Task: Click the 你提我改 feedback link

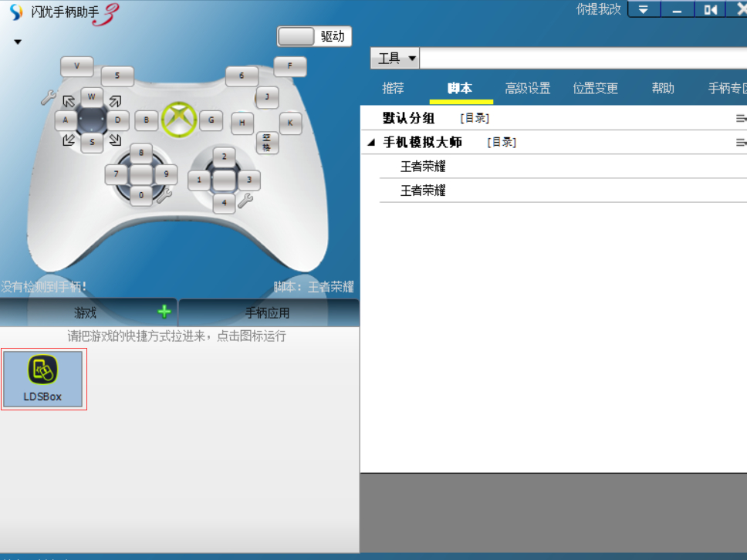Action: [x=598, y=9]
